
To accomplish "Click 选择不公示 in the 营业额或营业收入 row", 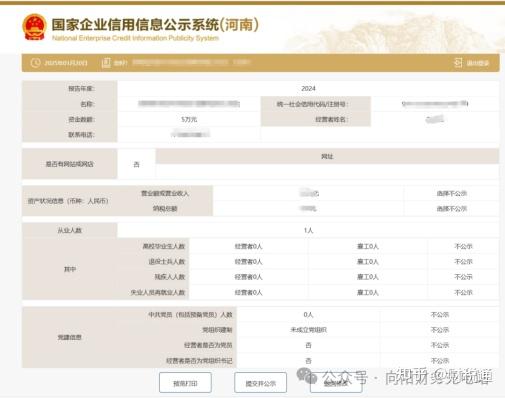I will [x=452, y=193].
